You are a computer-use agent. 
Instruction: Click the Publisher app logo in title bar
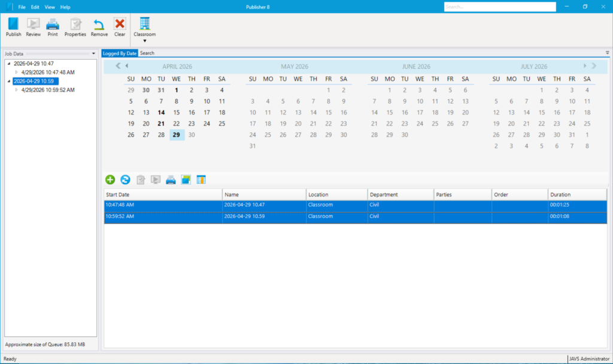click(10, 7)
